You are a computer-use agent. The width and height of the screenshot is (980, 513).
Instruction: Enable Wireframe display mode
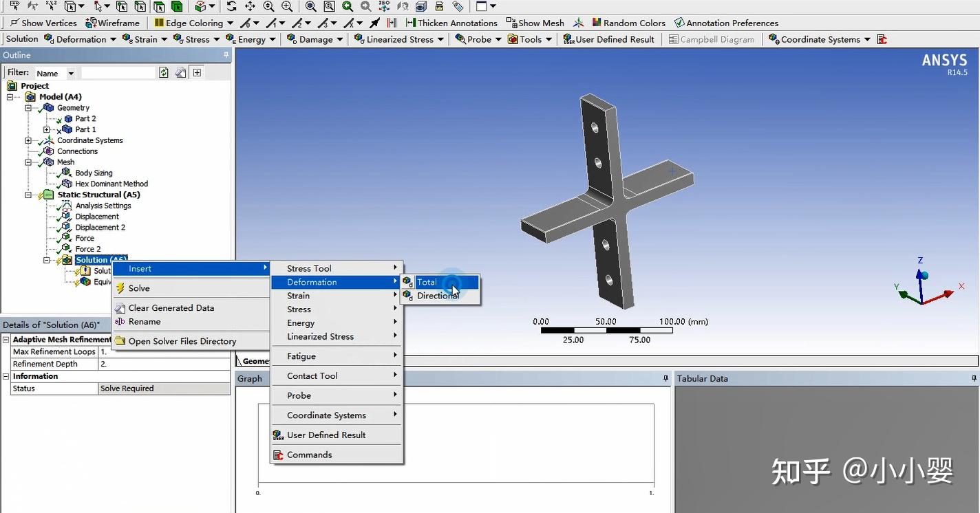(x=112, y=23)
